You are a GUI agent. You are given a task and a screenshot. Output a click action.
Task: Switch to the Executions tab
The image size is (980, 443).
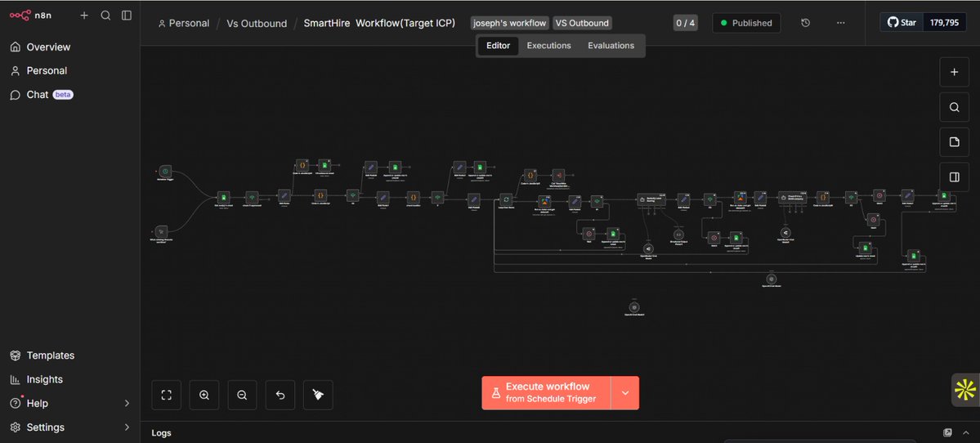click(x=548, y=46)
